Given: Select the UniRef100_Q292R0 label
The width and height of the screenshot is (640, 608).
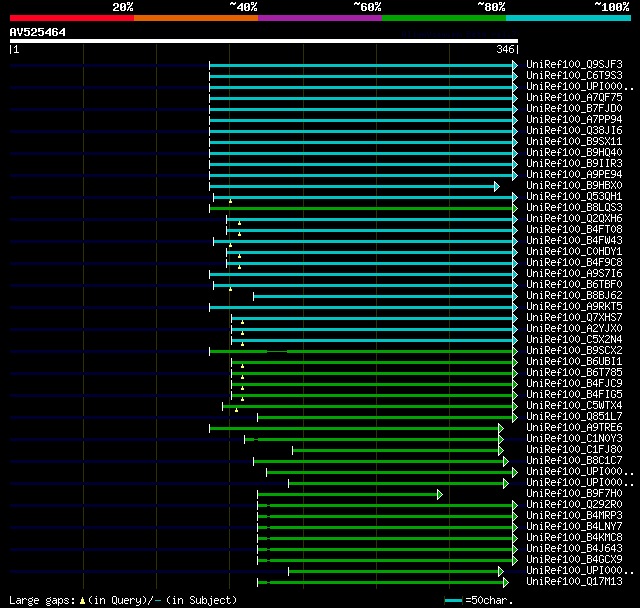Looking at the screenshot, I should [574, 505].
